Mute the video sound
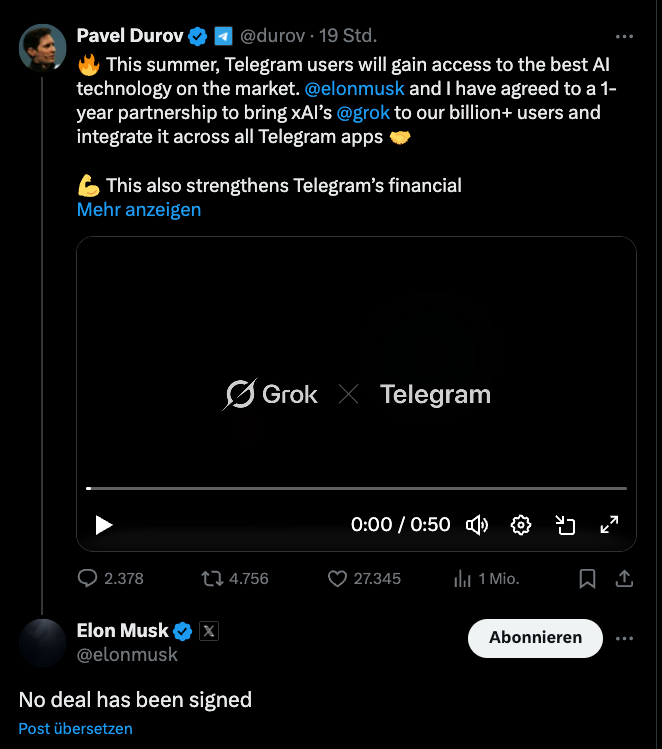662x749 pixels. (x=477, y=525)
